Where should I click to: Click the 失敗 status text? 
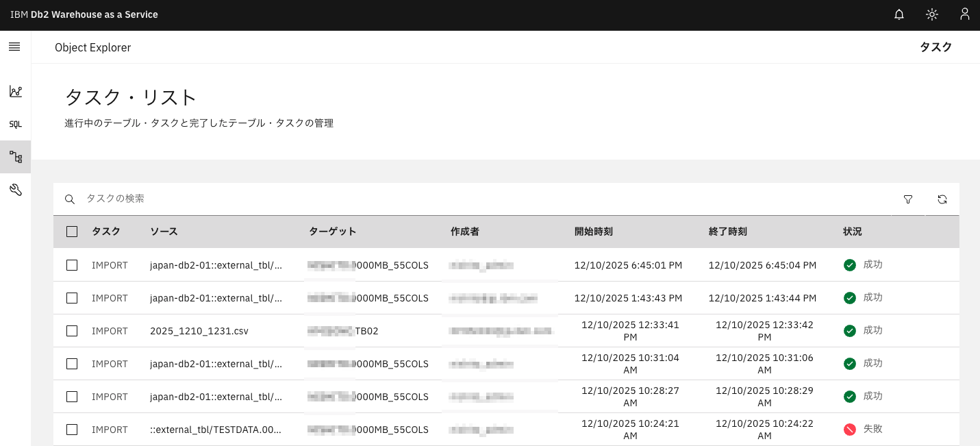click(x=872, y=430)
